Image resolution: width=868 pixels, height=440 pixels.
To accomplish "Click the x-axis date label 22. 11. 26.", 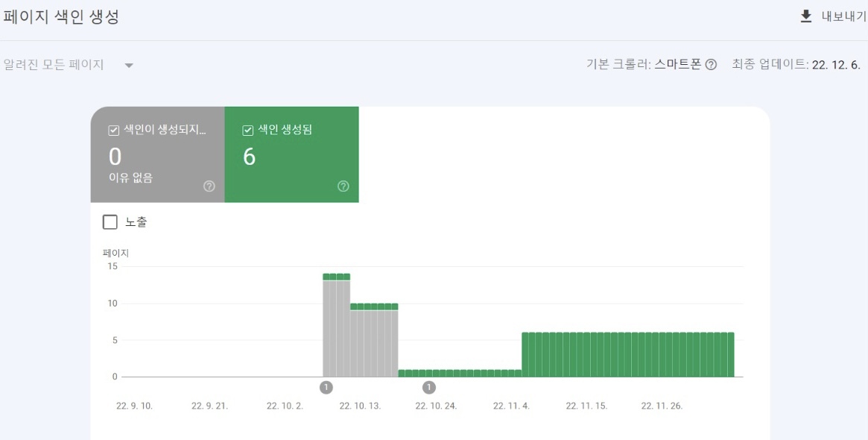I will 662,406.
